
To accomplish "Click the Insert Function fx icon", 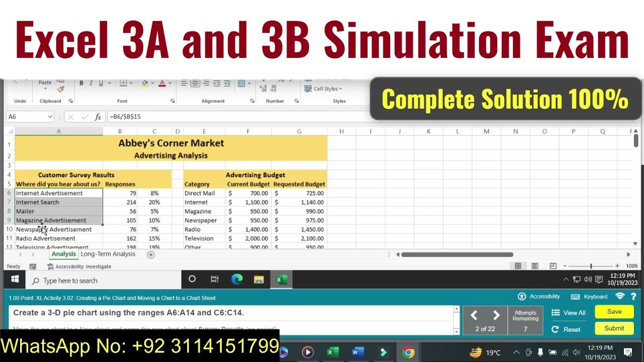I will point(99,117).
